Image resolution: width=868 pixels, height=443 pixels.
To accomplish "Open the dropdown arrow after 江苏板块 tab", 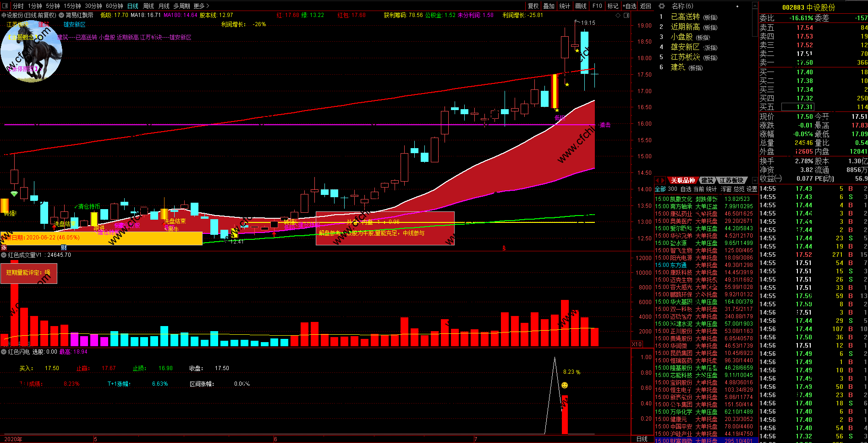I will click(x=755, y=180).
